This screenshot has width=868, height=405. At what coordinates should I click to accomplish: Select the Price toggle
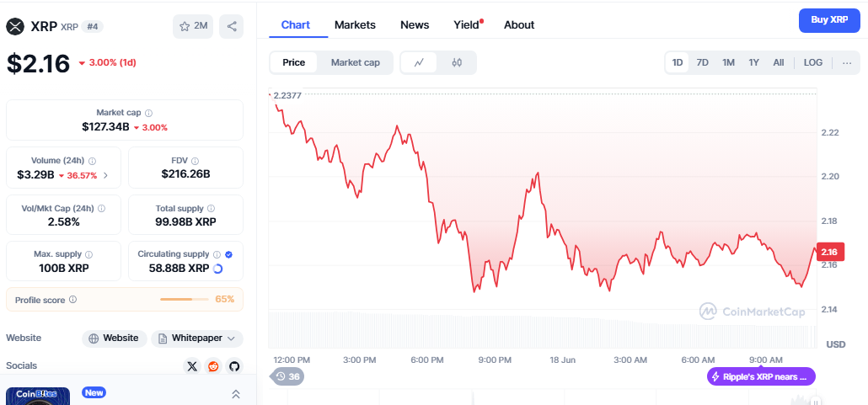coord(294,62)
